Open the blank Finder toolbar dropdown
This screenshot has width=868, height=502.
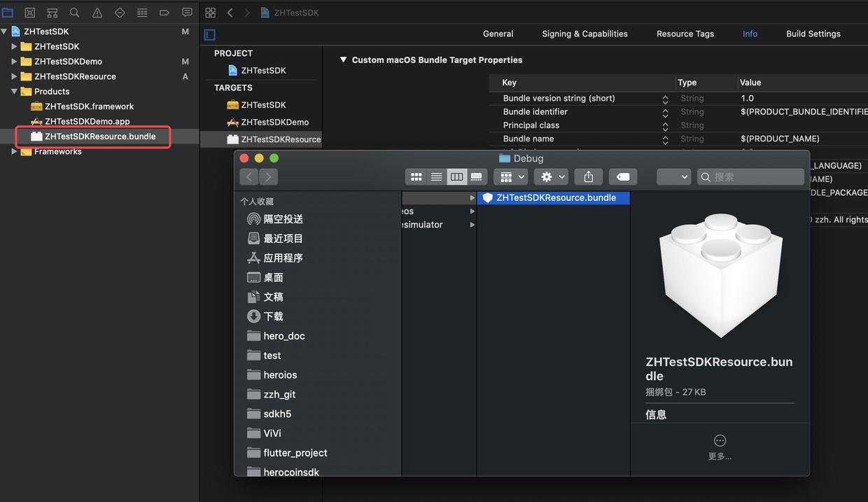(674, 176)
